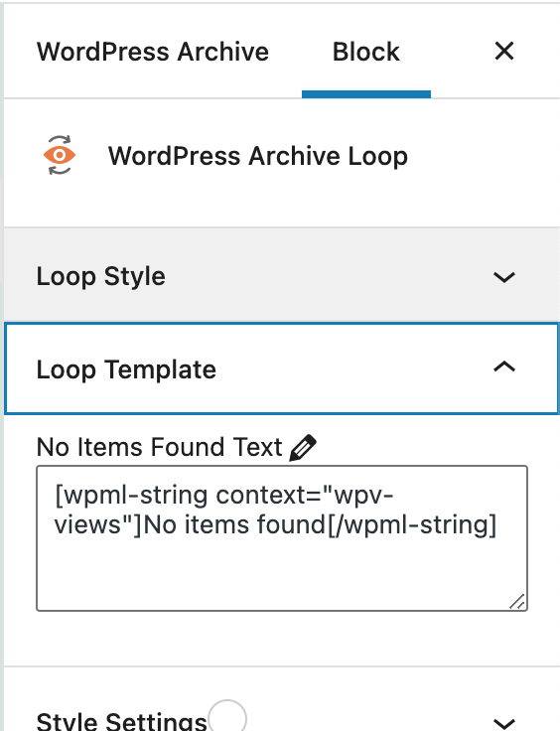Collapse the Loop Template panel
The height and width of the screenshot is (731, 560).
[x=281, y=368]
